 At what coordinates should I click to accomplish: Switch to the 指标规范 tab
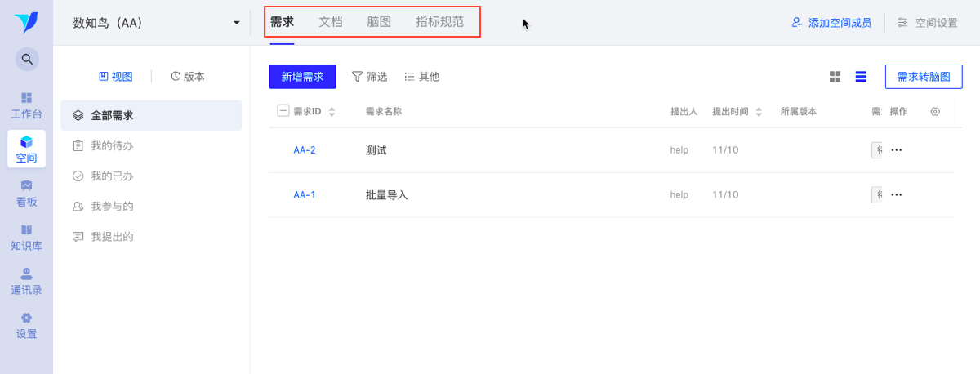tap(439, 22)
